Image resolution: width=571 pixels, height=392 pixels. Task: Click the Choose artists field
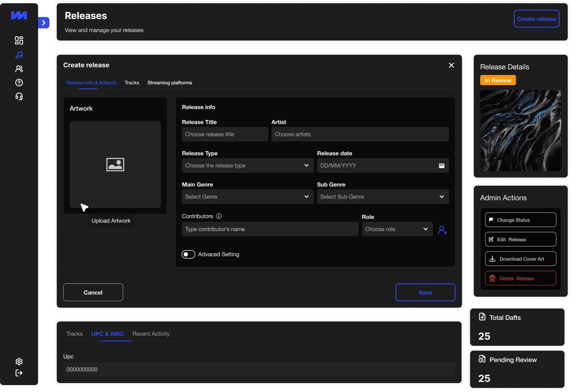click(x=360, y=134)
